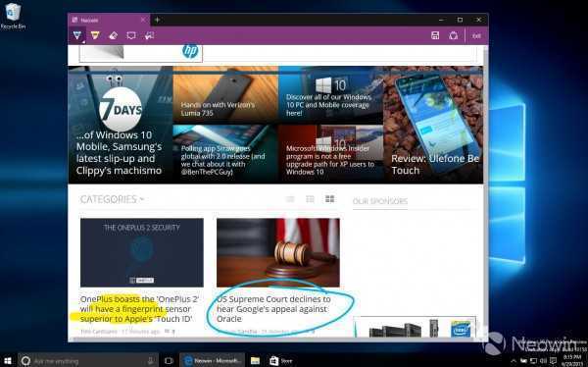Viewport: 588px width, 367px height.
Task: Open a new tab with the plus button
Action: tap(158, 20)
